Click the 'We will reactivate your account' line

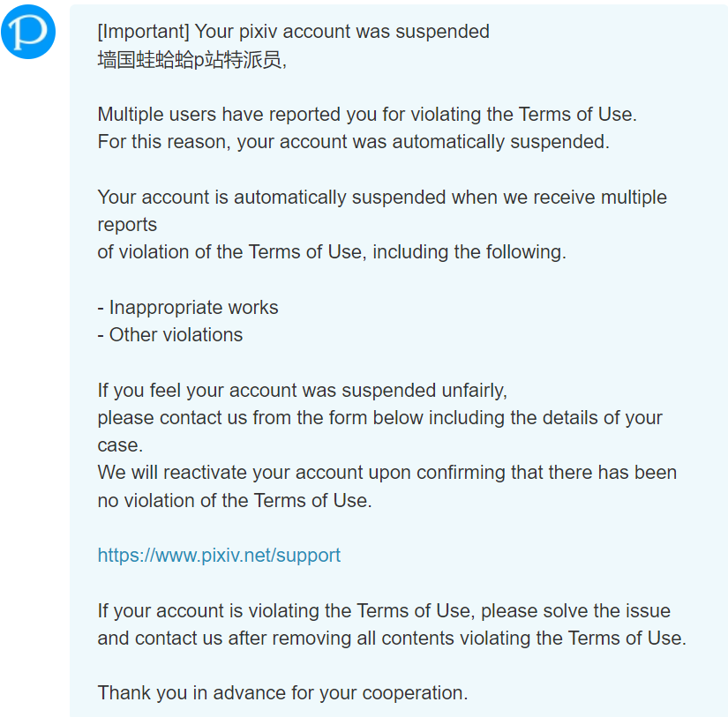(x=387, y=473)
